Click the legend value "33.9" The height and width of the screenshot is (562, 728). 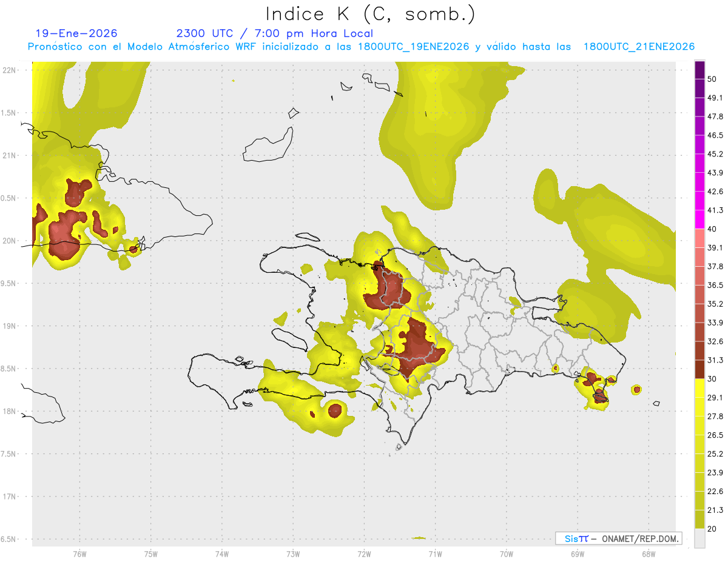[x=715, y=323]
